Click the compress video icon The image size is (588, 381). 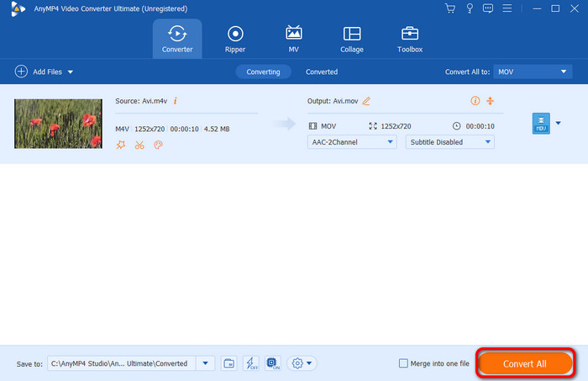[490, 101]
